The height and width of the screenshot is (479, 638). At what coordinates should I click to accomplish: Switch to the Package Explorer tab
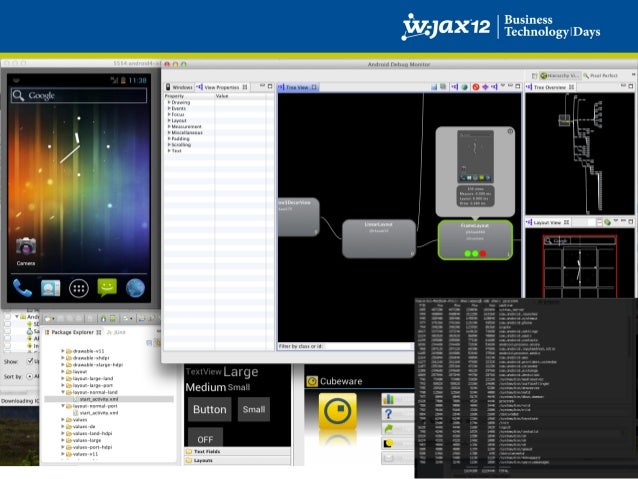(72, 332)
